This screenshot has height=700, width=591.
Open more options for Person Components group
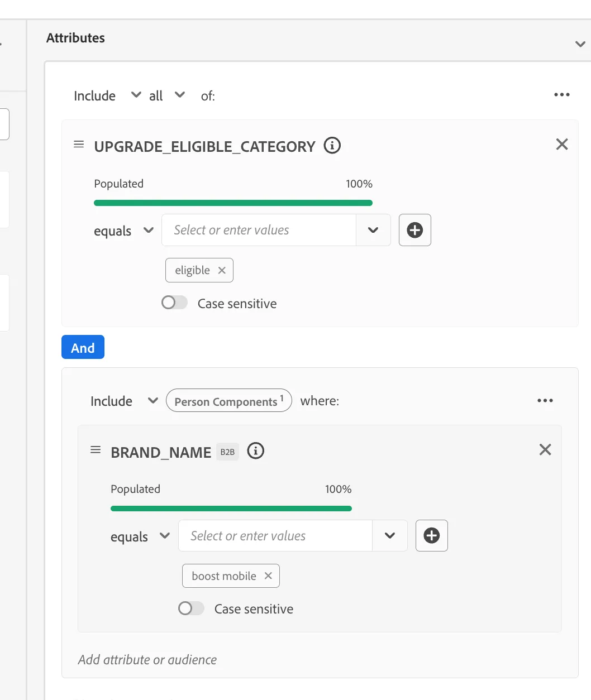click(x=545, y=400)
